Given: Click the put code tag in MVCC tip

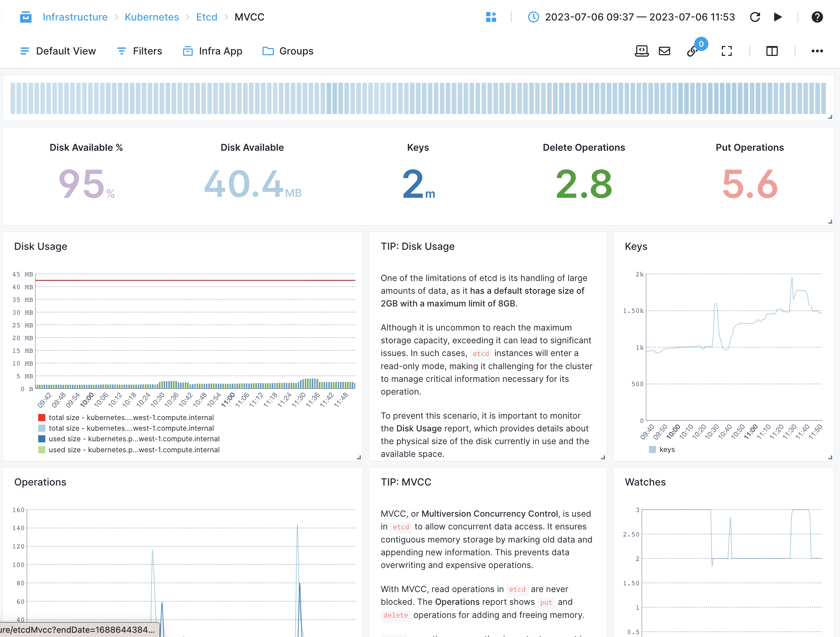Looking at the screenshot, I should pyautogui.click(x=546, y=602).
